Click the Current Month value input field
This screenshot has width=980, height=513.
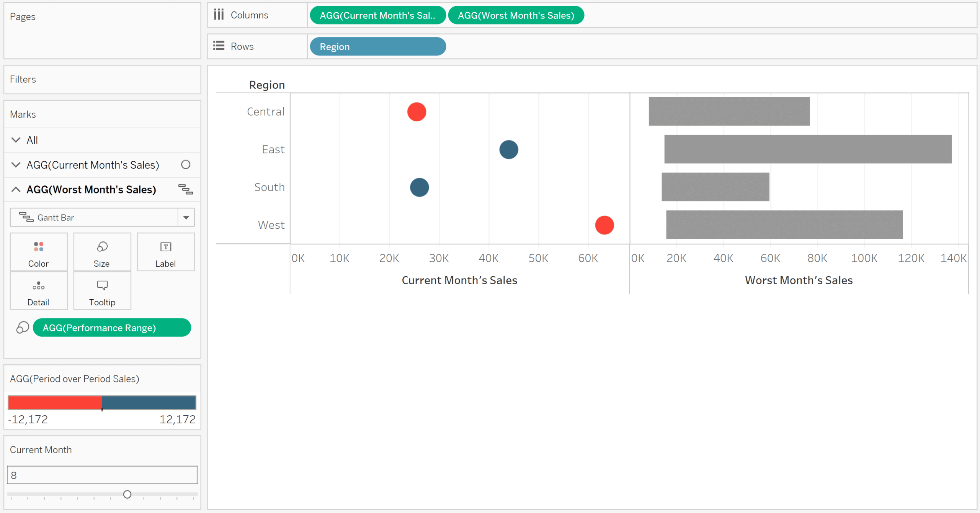point(102,475)
